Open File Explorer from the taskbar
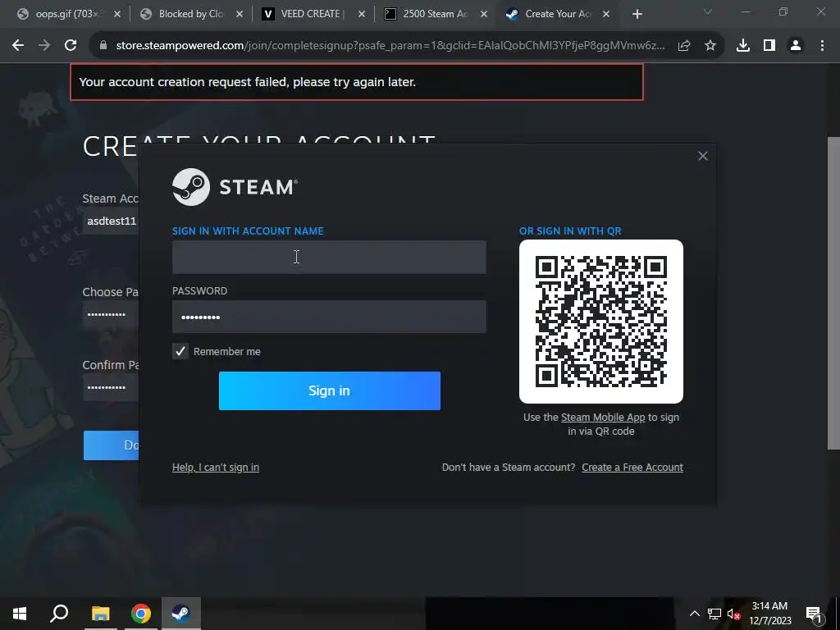 (x=100, y=614)
